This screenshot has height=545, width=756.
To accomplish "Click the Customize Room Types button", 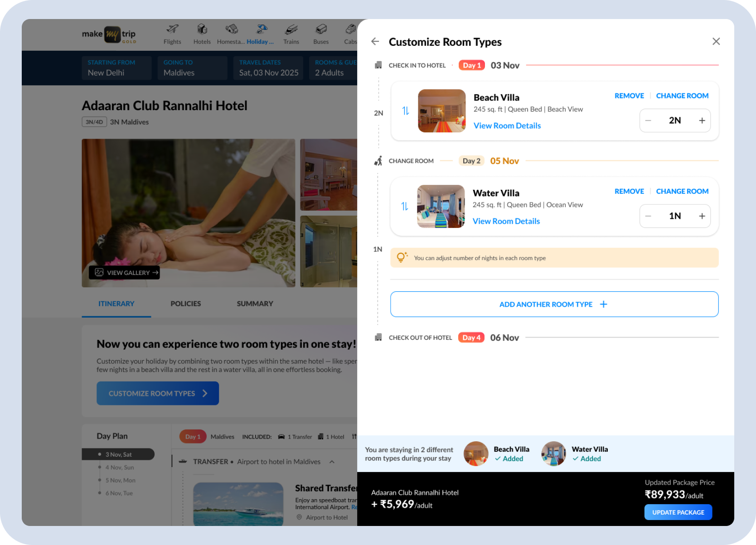I will [x=158, y=393].
